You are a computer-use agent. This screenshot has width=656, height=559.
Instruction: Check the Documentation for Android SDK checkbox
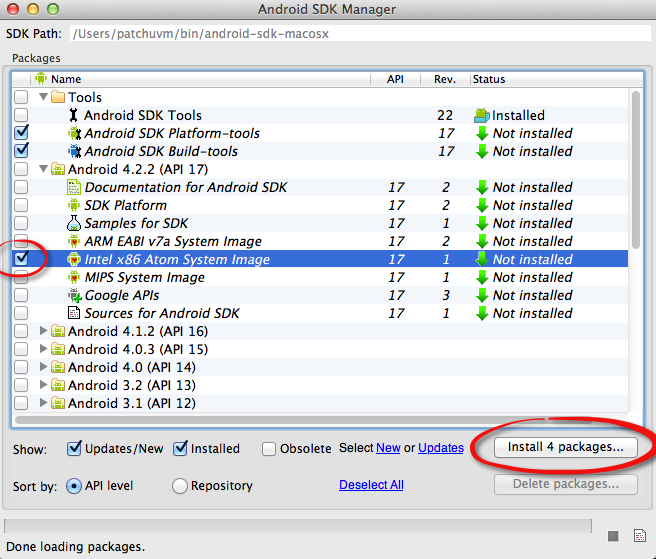[21, 187]
